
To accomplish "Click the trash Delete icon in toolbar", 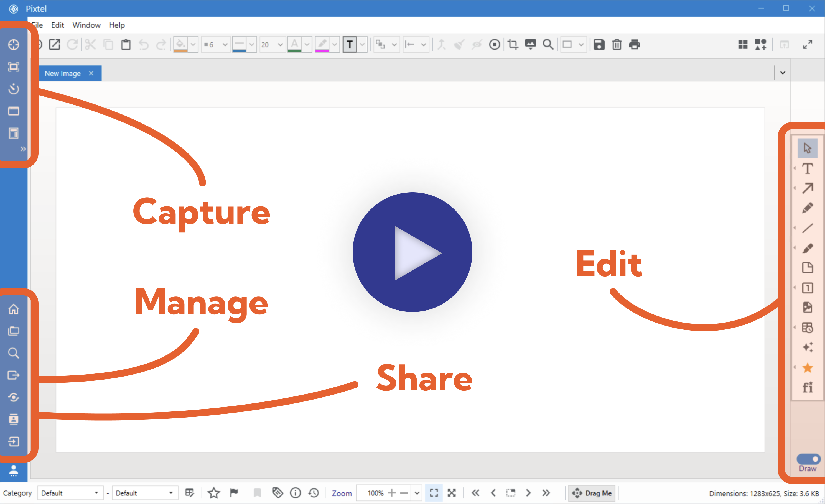I will [x=617, y=45].
